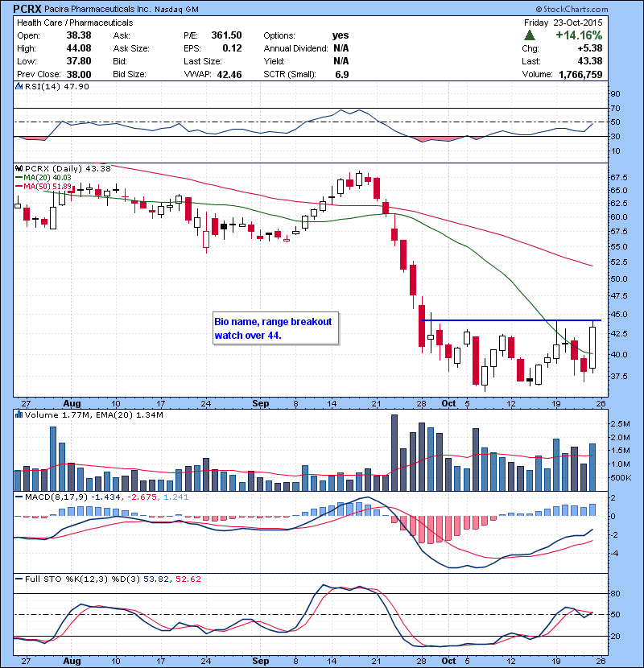Click the Options value 'yes'

click(341, 35)
